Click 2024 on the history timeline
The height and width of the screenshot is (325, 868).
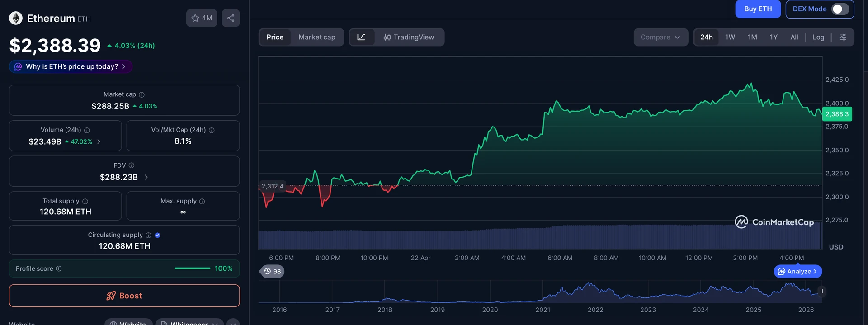701,310
